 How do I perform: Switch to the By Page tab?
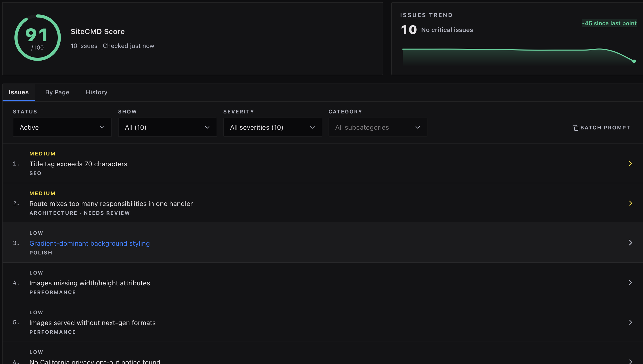pyautogui.click(x=57, y=92)
